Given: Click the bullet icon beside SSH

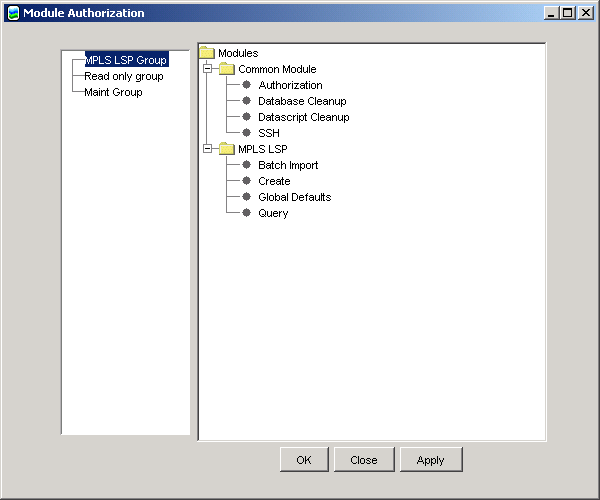Looking at the screenshot, I should pos(246,133).
